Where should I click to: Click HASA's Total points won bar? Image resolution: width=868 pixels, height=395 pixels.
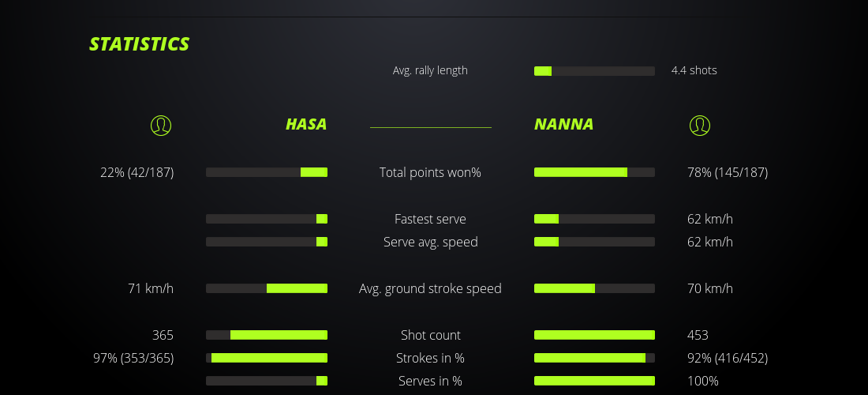tap(267, 172)
